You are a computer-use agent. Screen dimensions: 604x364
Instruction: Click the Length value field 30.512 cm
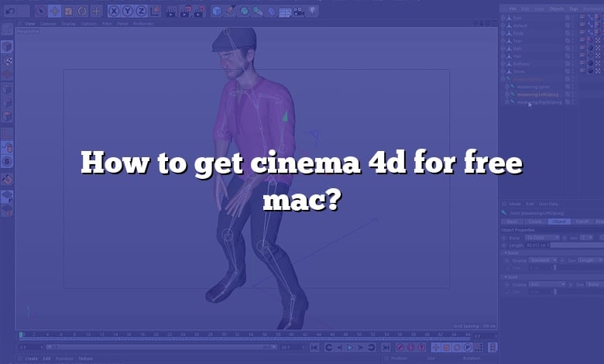[x=537, y=245]
